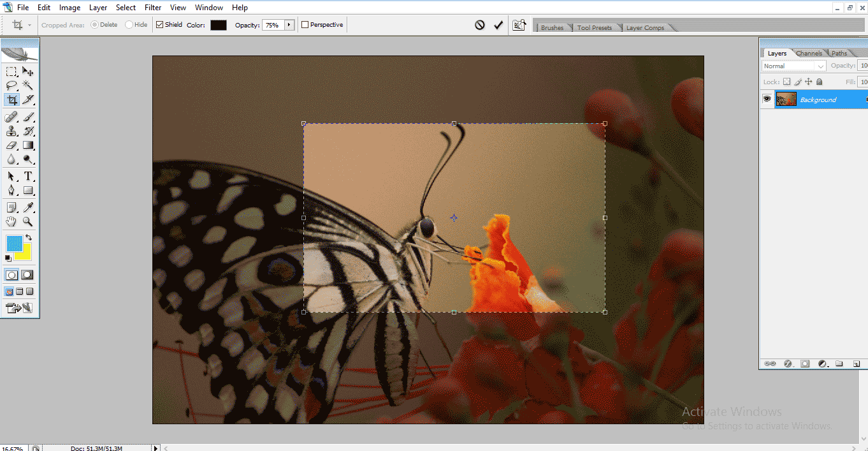Select the Brush tool
Viewport: 868px width, 451px height.
point(28,117)
